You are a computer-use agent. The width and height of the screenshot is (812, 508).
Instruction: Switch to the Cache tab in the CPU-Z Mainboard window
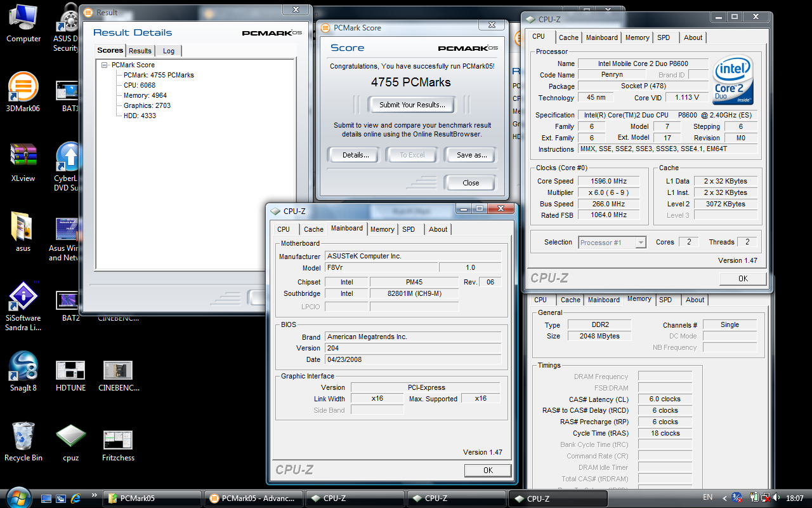click(x=313, y=229)
